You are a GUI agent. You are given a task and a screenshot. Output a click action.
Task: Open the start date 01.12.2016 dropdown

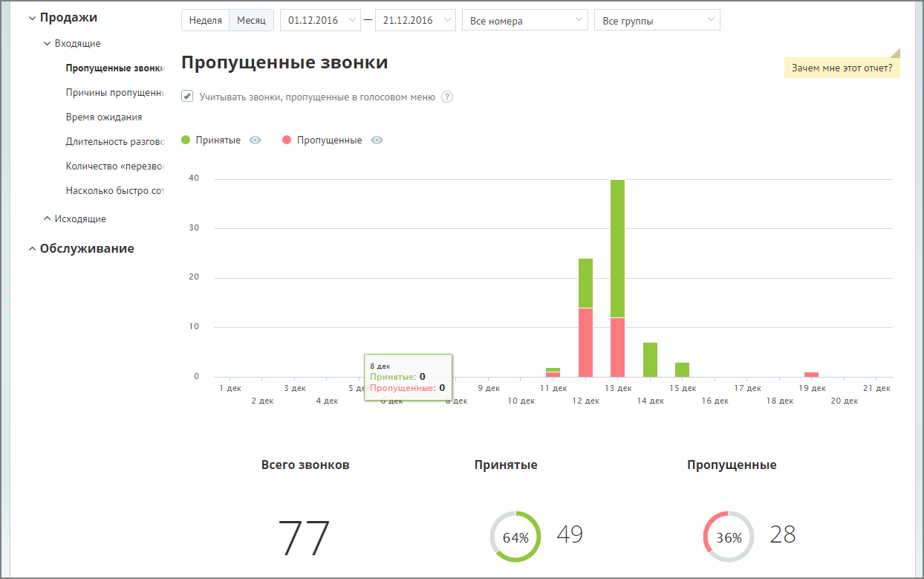tap(321, 20)
